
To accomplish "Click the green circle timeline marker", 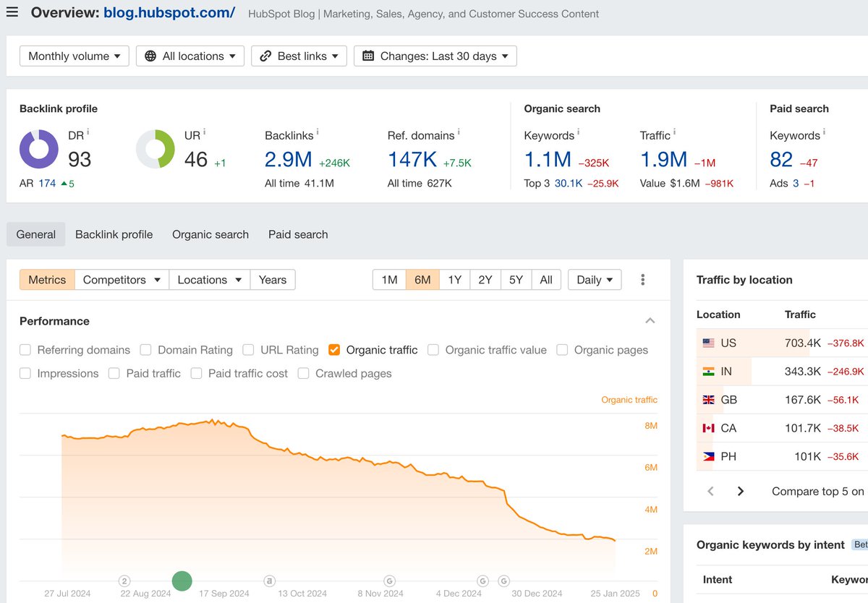I will 182,581.
